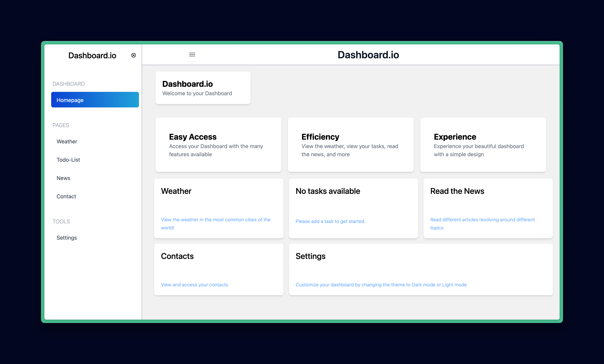
Task: Go to Weather in the sidebar
Action: click(x=67, y=141)
